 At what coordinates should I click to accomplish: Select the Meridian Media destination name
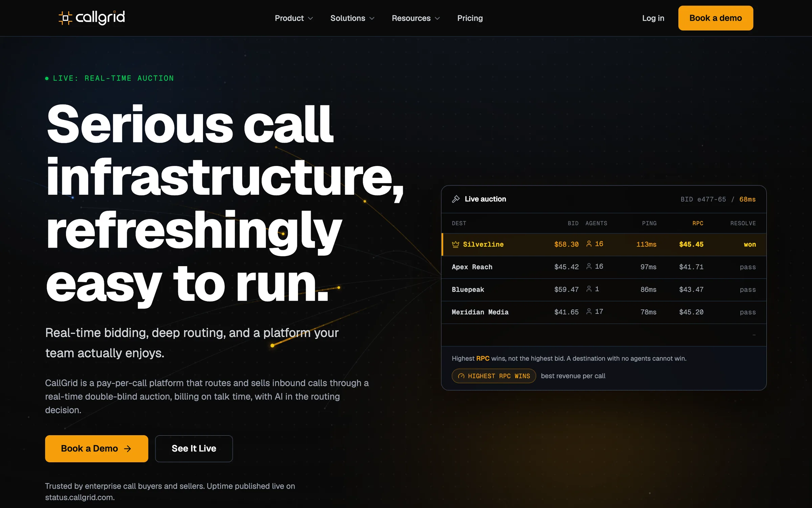[480, 312]
